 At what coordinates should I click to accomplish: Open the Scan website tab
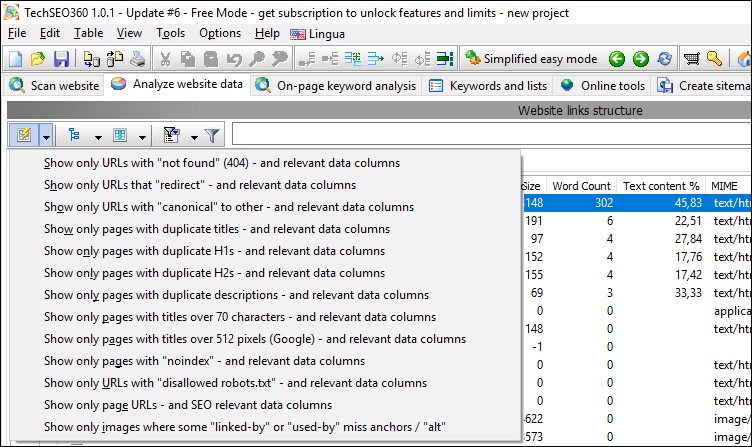(x=54, y=86)
